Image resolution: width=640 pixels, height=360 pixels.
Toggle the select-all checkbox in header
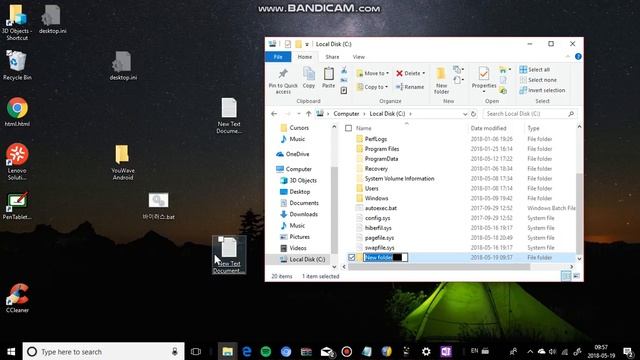coord(348,128)
